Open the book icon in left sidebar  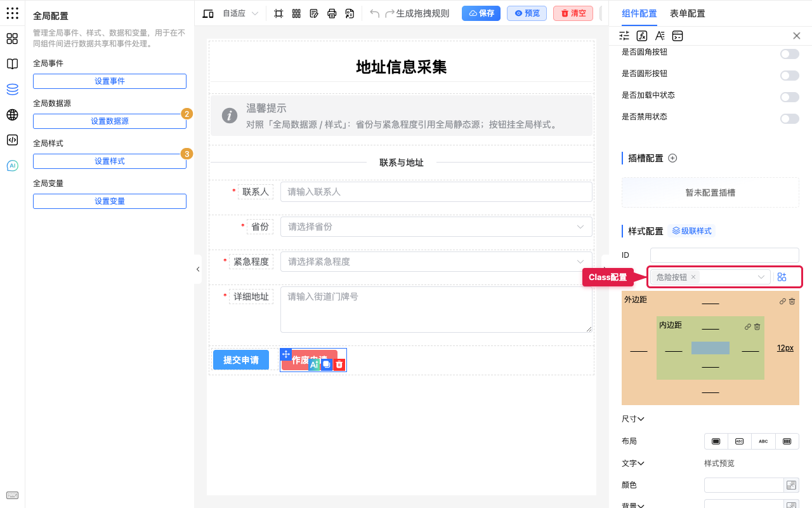(12, 64)
